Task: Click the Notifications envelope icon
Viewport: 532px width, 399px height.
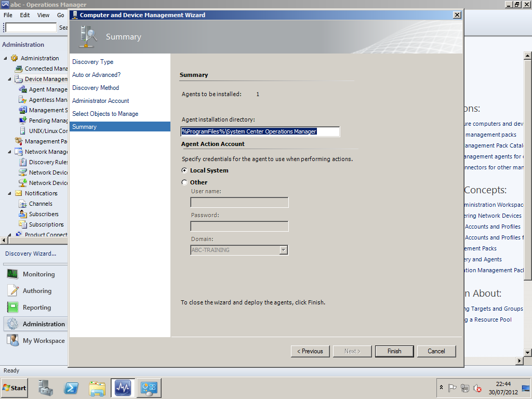Action: click(x=19, y=193)
